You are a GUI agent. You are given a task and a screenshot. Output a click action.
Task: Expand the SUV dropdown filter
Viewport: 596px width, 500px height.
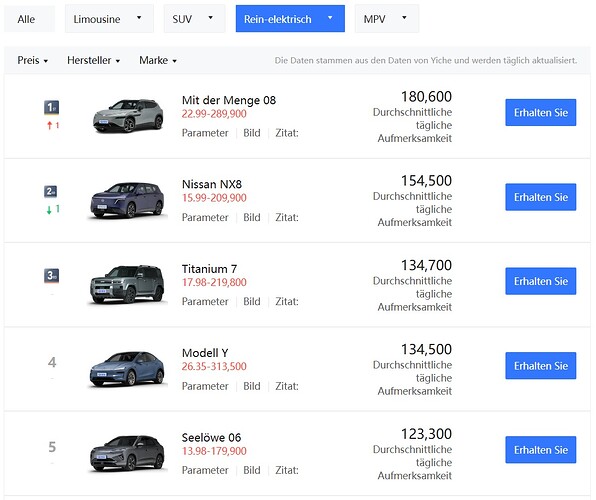[194, 19]
